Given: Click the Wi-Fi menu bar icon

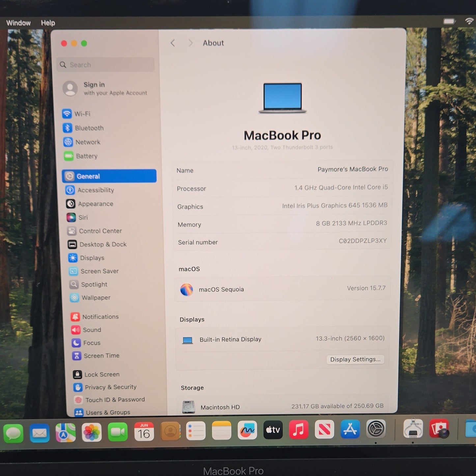Looking at the screenshot, I should (469, 21).
